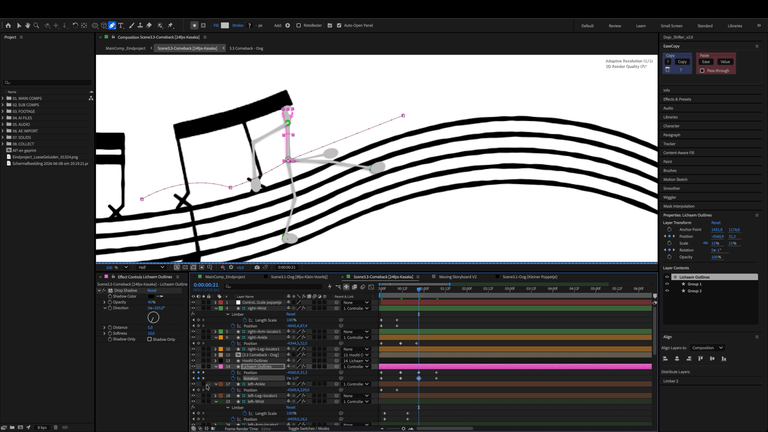Select the Zoom magnifier tool
Viewport: 768px width, 432px height.
click(x=36, y=25)
